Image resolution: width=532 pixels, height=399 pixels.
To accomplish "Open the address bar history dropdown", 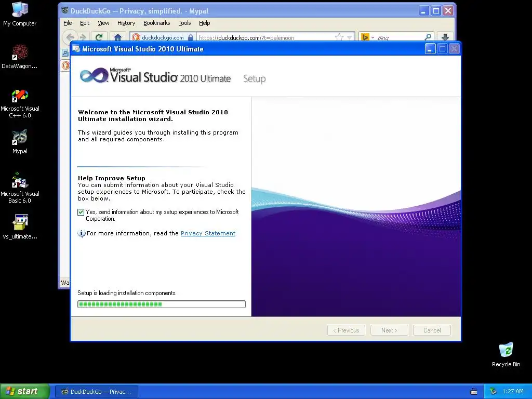I will [x=350, y=37].
